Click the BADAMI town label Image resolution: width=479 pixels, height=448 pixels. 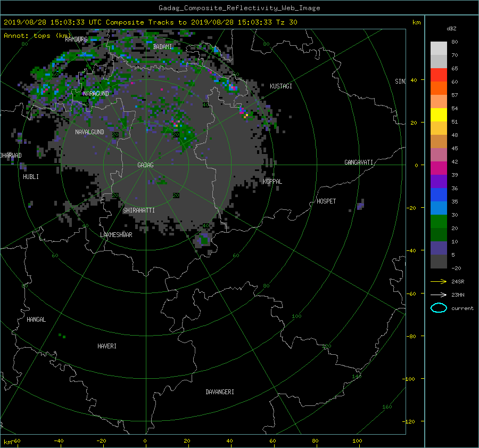pos(162,47)
